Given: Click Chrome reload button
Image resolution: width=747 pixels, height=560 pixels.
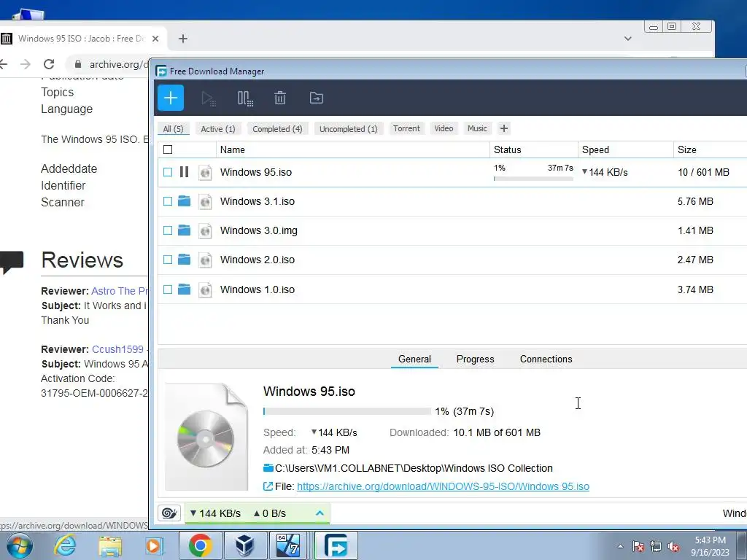Looking at the screenshot, I should pyautogui.click(x=49, y=64).
